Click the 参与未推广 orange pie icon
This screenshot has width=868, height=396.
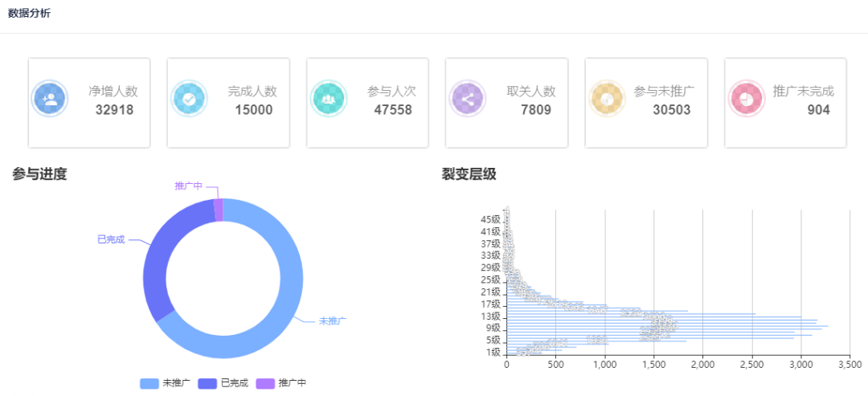[607, 99]
